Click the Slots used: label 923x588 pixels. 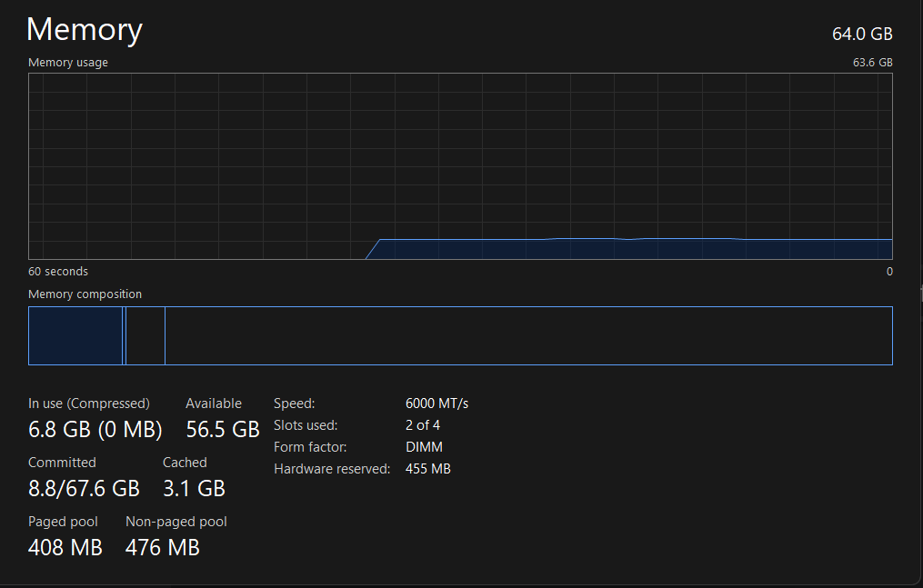pos(306,425)
